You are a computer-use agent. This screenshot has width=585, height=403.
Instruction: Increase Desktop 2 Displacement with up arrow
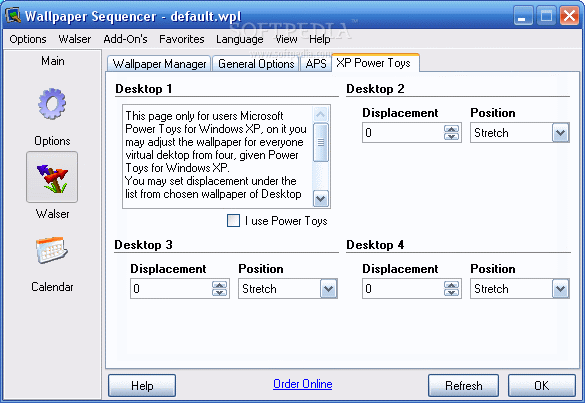point(451,129)
